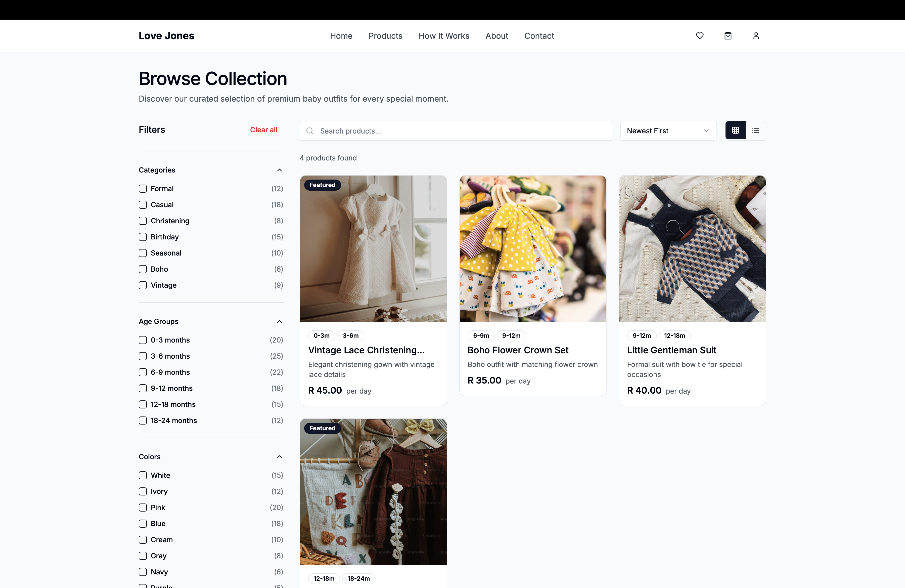
Task: Collapse the Categories filter section
Action: (x=280, y=170)
